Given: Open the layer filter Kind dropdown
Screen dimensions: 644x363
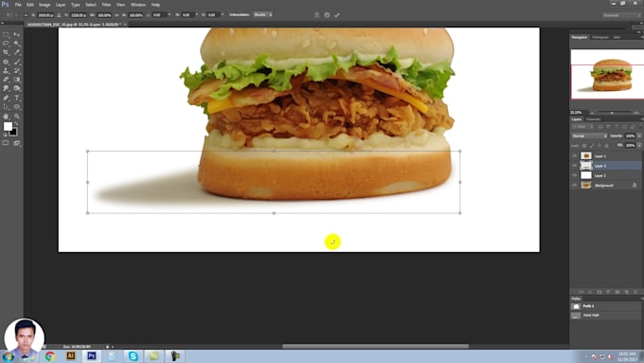Looking at the screenshot, I should pos(583,127).
